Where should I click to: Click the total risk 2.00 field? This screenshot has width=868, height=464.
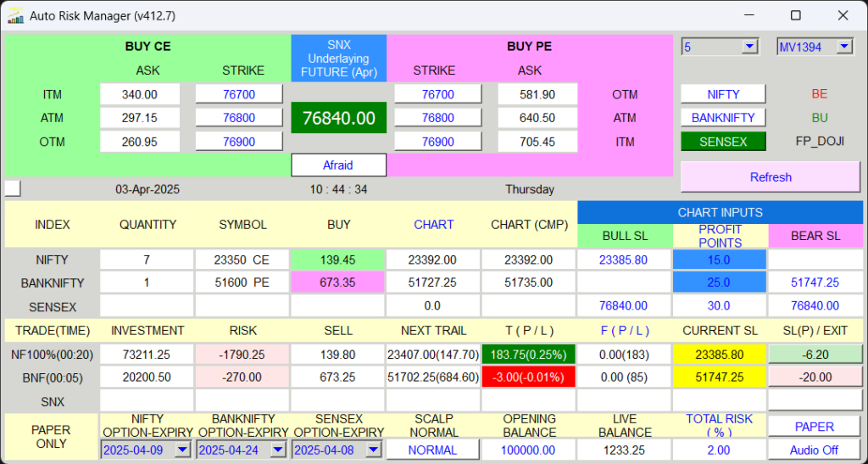(720, 450)
